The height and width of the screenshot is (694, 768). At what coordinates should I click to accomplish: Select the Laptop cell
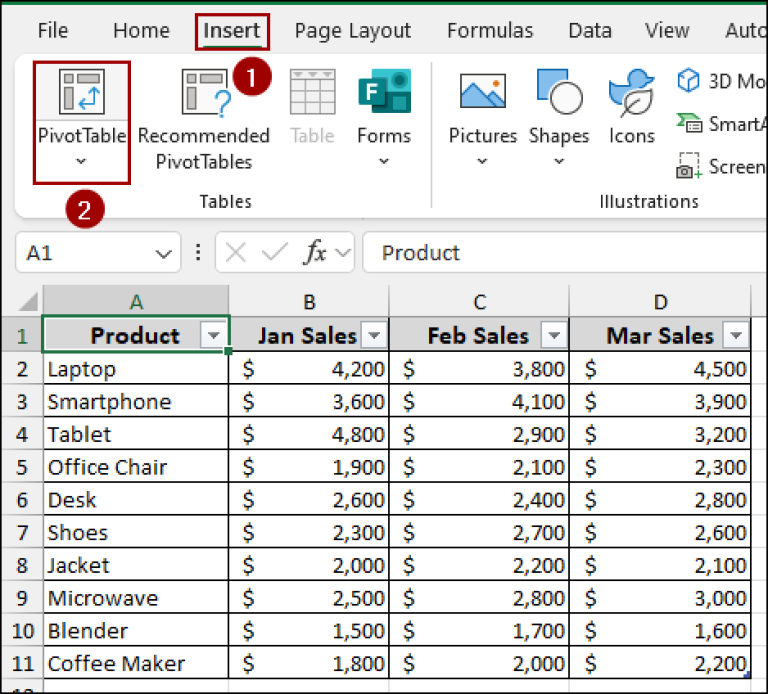[x=136, y=368]
